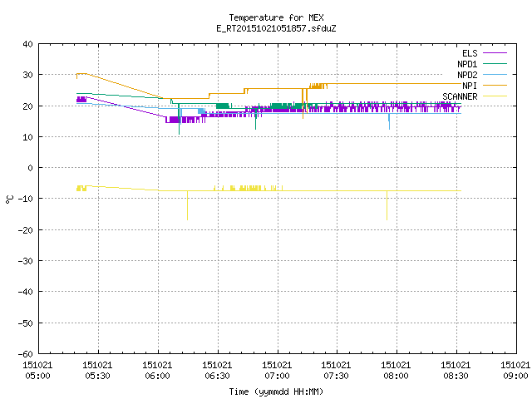Click the orange NPI legend line sample
Viewport: 532px width, 399px height.
[495, 85]
